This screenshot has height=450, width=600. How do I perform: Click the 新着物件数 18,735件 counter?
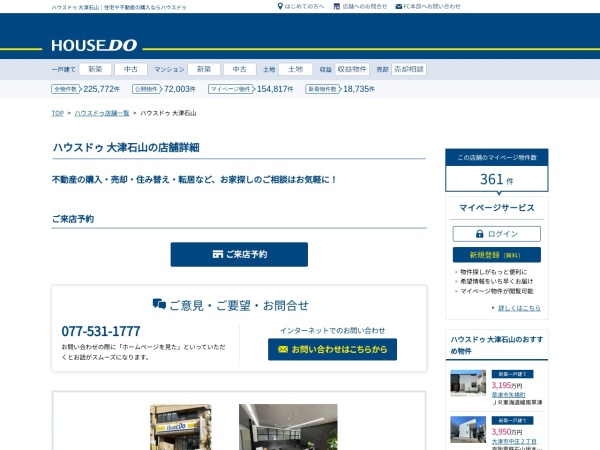tap(340, 89)
